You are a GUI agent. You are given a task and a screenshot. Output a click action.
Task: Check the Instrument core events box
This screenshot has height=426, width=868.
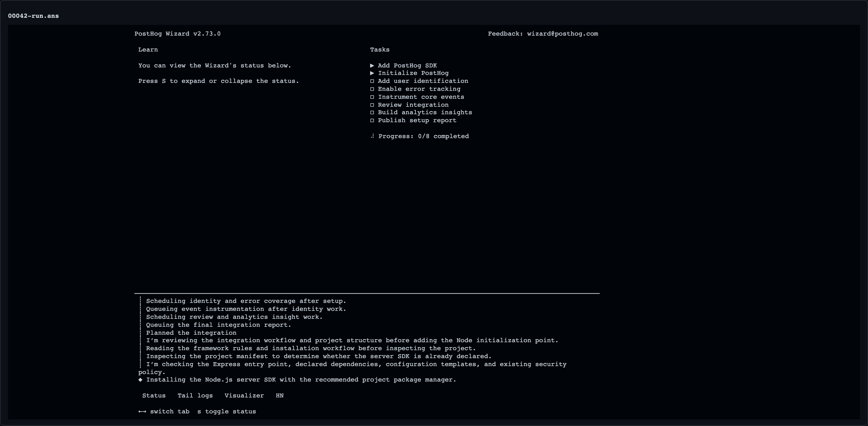point(372,97)
